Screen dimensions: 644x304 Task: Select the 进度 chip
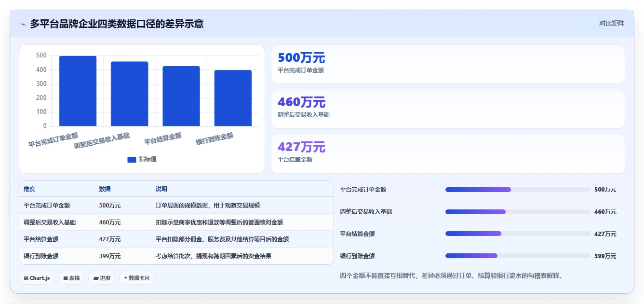click(x=102, y=278)
